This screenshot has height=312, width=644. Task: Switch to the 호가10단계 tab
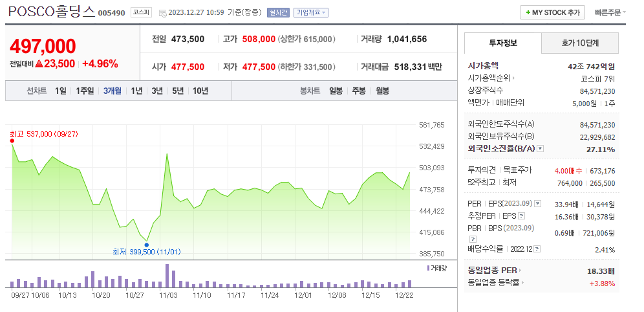[580, 43]
